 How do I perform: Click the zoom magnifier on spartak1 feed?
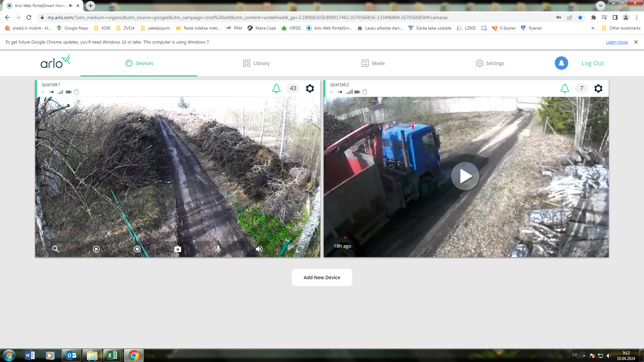coord(56,249)
